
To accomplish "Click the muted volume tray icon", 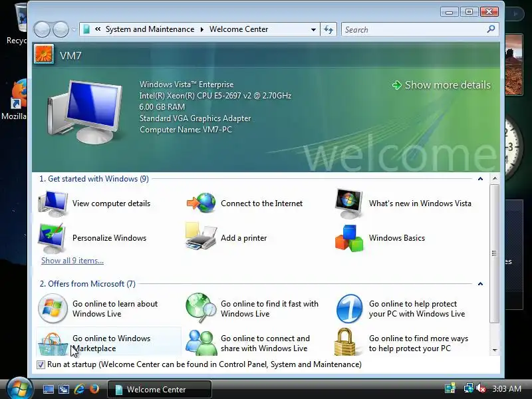I will point(481,388).
